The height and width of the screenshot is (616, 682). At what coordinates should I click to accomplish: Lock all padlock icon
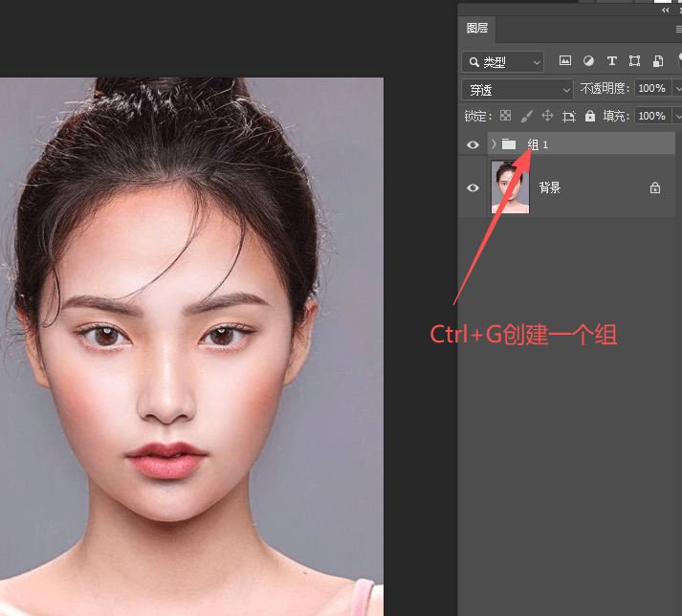[x=590, y=116]
